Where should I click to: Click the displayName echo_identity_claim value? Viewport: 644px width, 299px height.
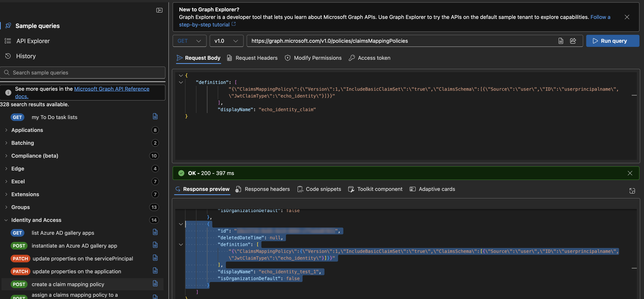(x=287, y=110)
